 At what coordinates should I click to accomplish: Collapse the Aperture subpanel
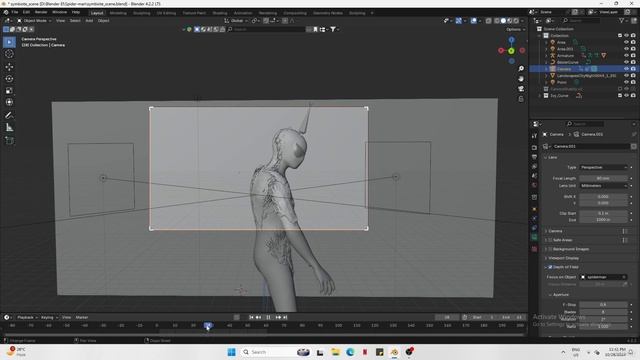559,295
